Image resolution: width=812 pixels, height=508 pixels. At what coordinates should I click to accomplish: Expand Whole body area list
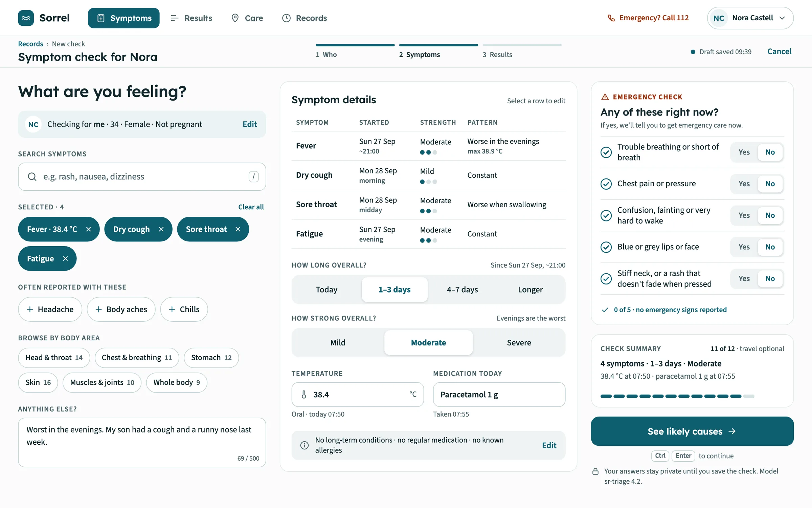(x=177, y=382)
